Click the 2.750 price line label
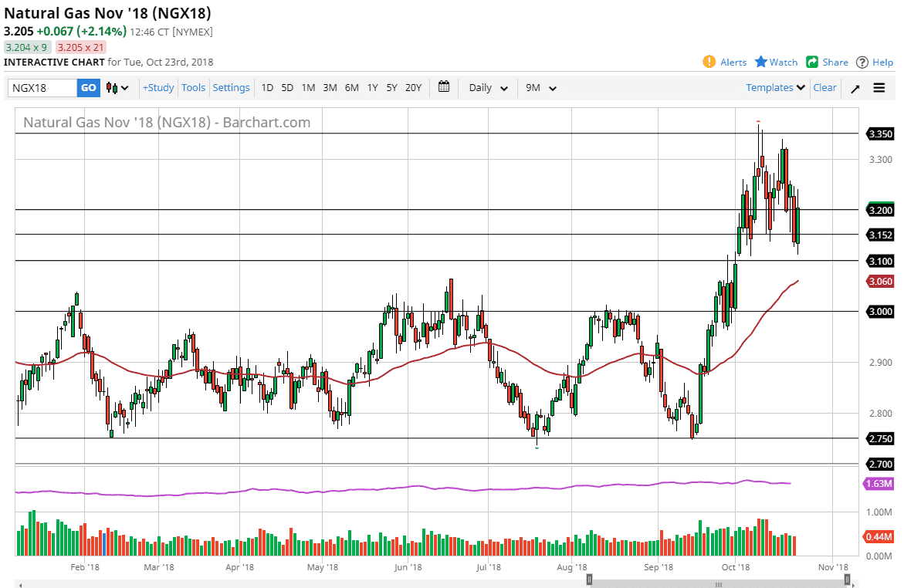Screen dimensions: 904x588 click(x=880, y=439)
